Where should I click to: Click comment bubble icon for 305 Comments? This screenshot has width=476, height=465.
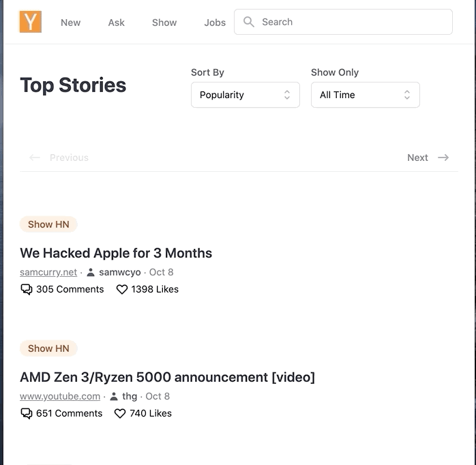pyautogui.click(x=27, y=289)
